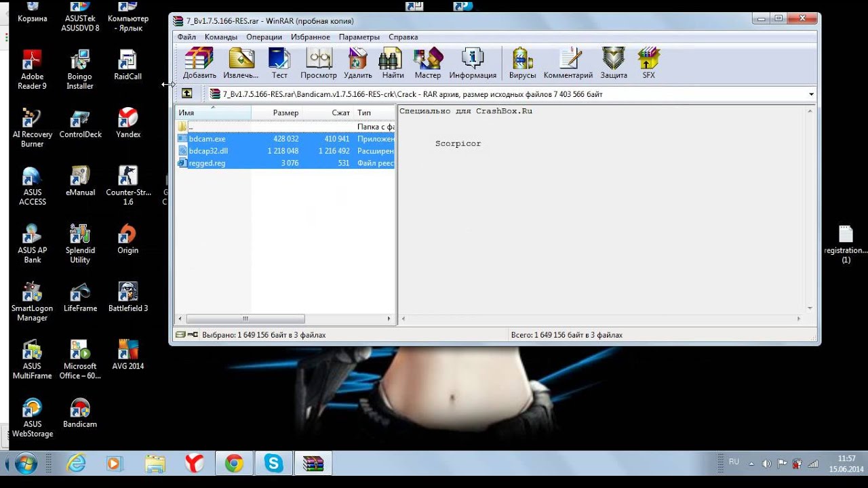The width and height of the screenshot is (868, 488).
Task: Click the Извлечь (Extract) toolbar icon
Action: (241, 62)
